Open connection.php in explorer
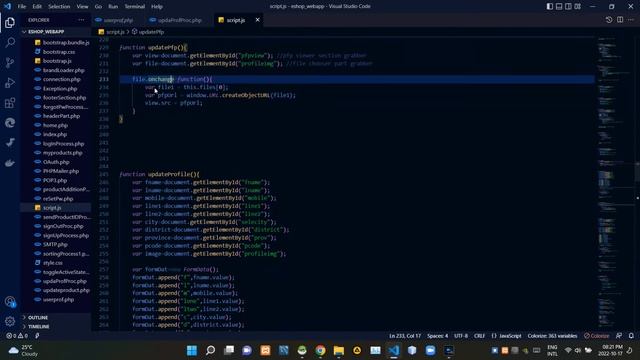Image resolution: width=640 pixels, height=360 pixels. click(62, 80)
